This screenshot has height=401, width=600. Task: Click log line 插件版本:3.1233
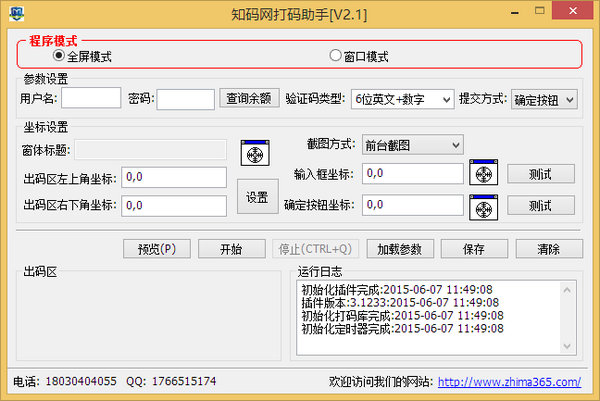coord(400,303)
